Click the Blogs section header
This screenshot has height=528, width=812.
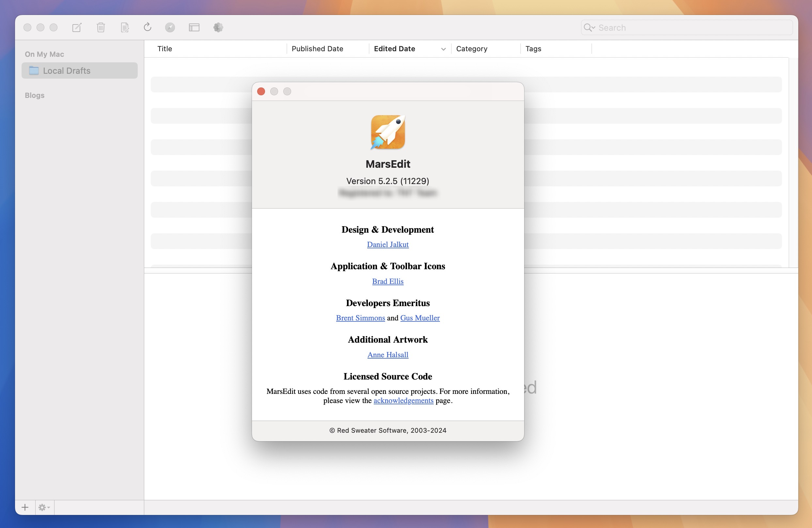coord(35,95)
